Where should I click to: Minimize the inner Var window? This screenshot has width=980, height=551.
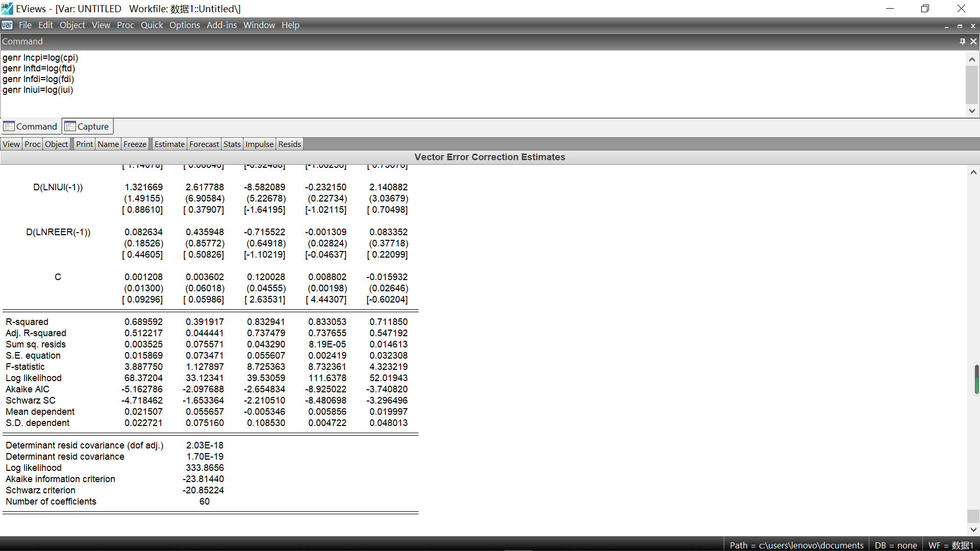point(946,26)
